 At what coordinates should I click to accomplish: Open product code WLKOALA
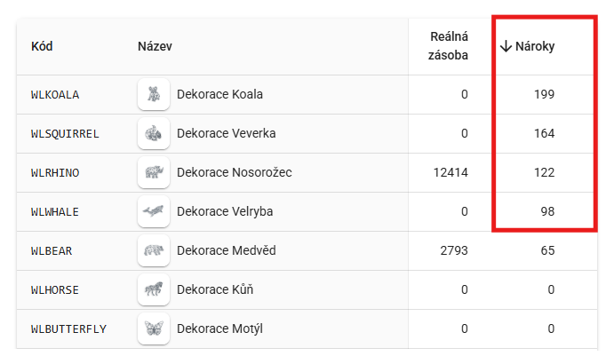click(x=55, y=95)
